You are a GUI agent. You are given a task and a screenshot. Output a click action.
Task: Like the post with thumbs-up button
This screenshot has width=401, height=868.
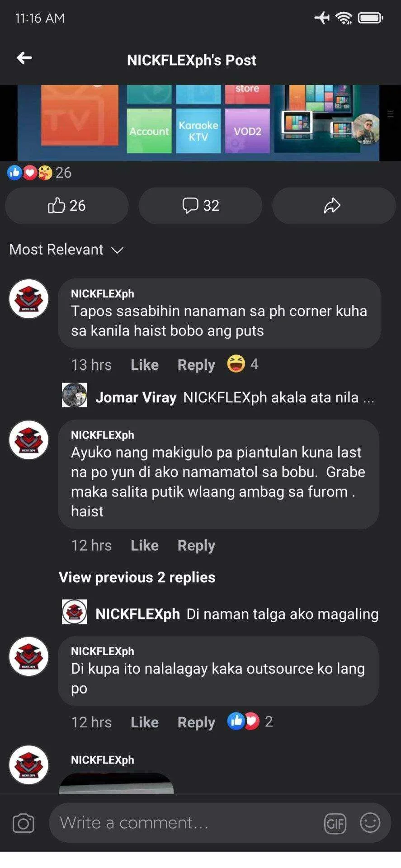tap(67, 206)
